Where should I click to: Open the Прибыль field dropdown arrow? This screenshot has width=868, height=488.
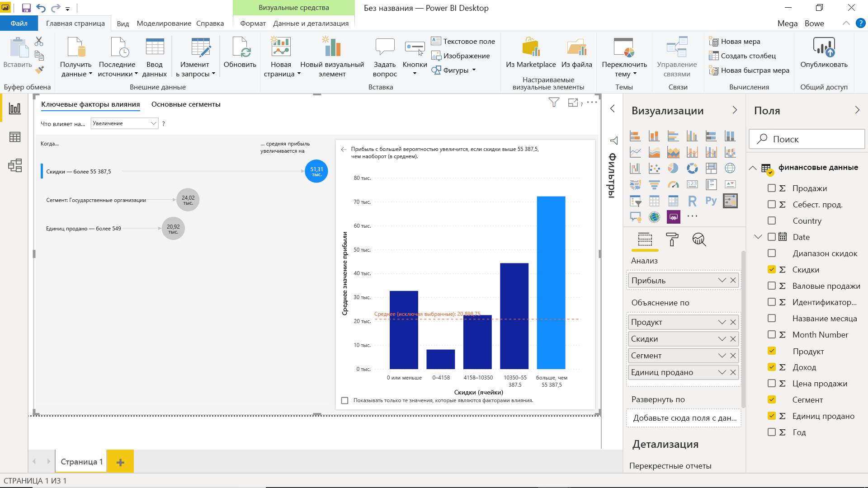click(722, 280)
